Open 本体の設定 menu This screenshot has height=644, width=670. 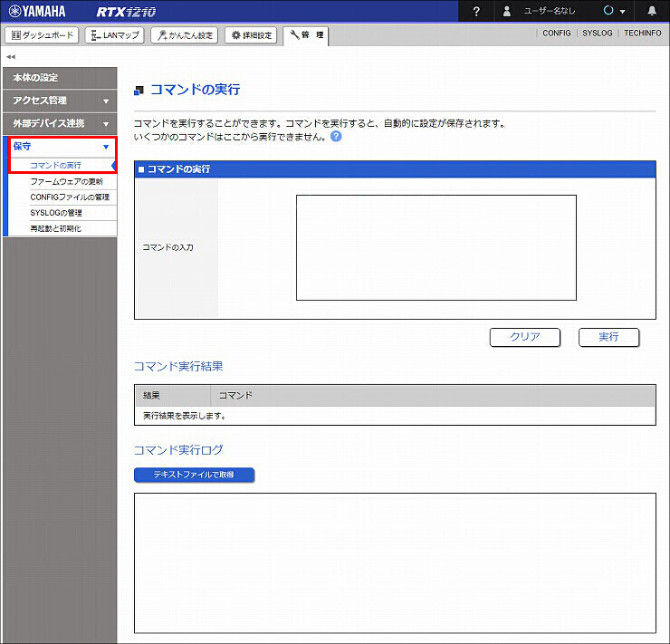pyautogui.click(x=60, y=78)
